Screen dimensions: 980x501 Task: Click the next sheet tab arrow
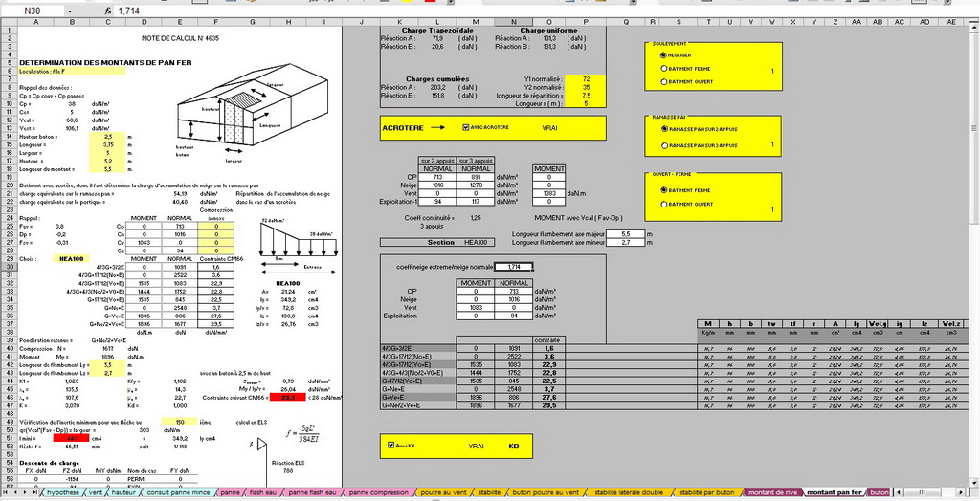(26, 493)
